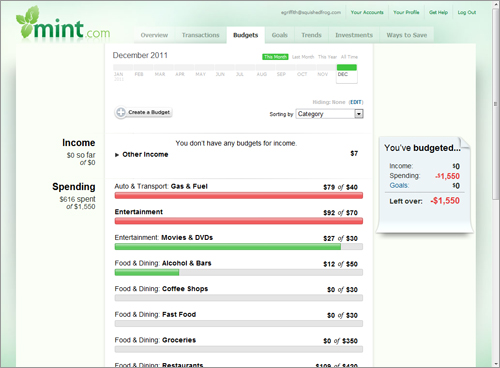Click the scrollbar down arrow
The width and height of the screenshot is (500, 368).
[495, 364]
